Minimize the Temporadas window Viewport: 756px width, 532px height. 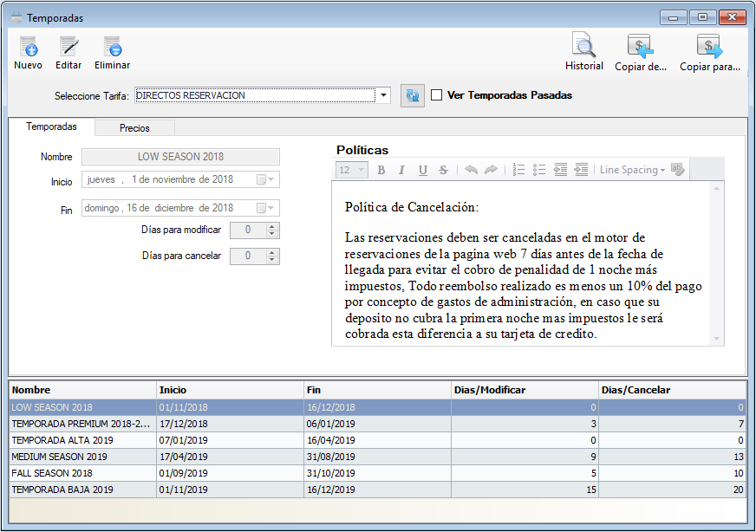click(674, 17)
